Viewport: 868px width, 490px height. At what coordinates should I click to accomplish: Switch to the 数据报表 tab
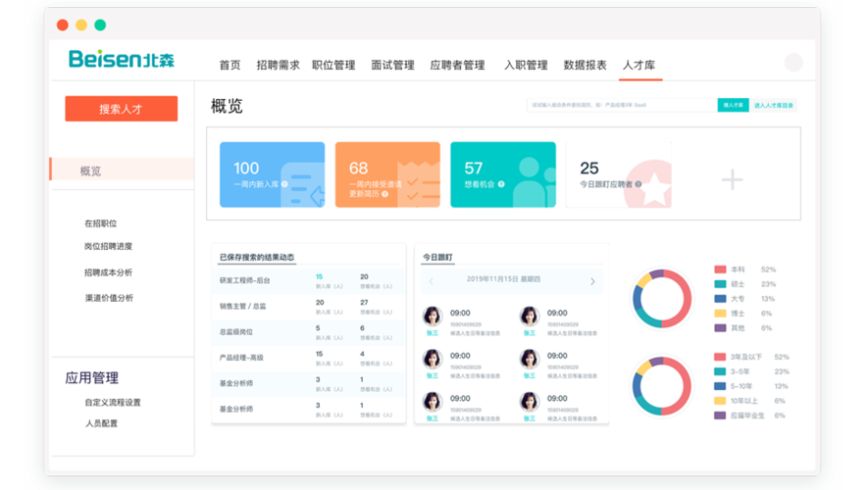click(x=585, y=66)
